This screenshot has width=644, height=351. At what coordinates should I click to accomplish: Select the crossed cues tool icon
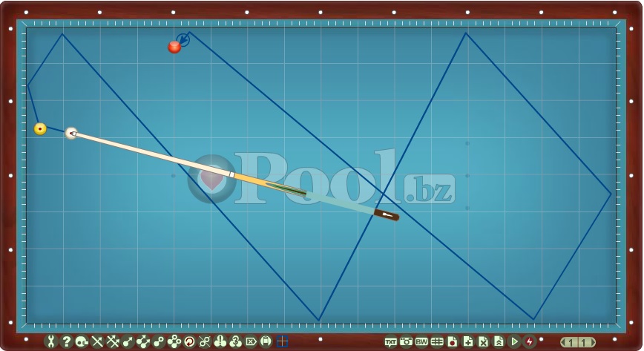[x=97, y=341]
